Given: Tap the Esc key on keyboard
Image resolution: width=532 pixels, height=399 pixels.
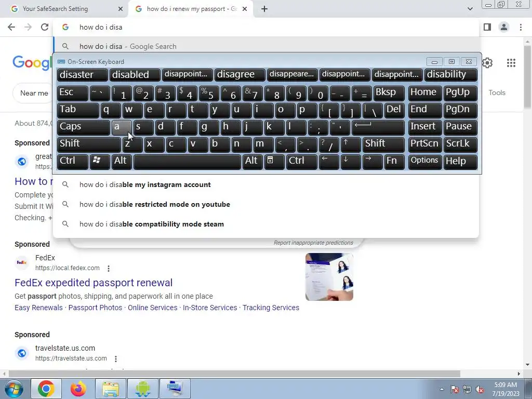Looking at the screenshot, I should click(73, 93).
